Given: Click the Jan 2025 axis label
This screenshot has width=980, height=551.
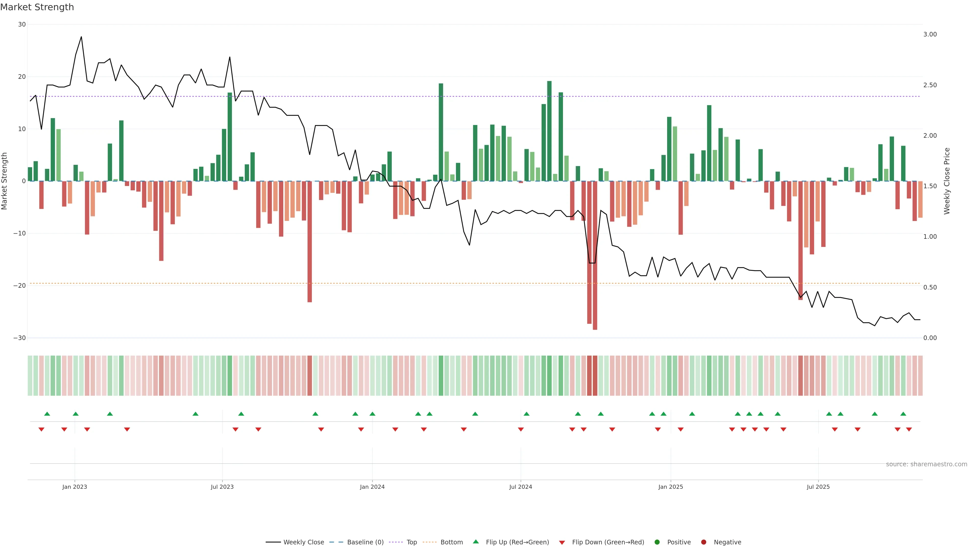Looking at the screenshot, I should point(671,487).
